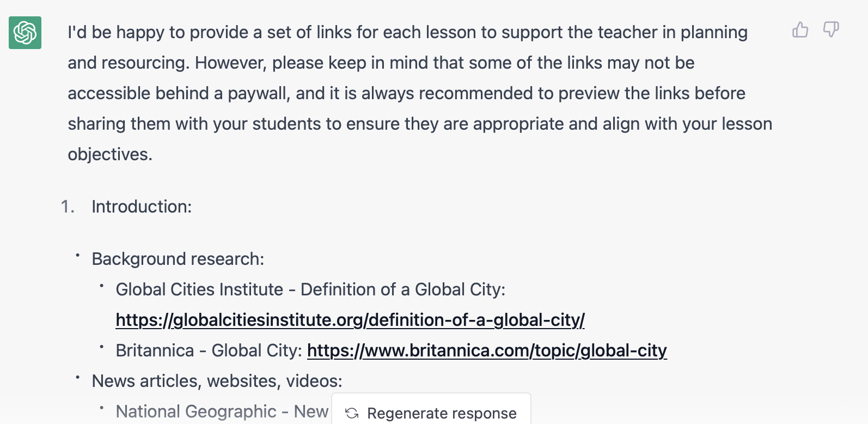Click the list number "1." marker
Viewport: 868px width, 424px height.
(x=68, y=207)
